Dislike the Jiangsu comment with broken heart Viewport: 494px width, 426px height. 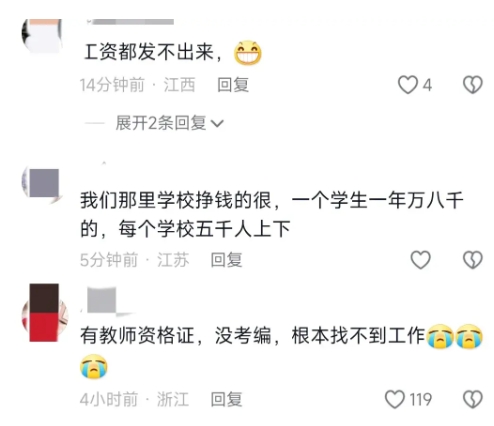coord(473,260)
